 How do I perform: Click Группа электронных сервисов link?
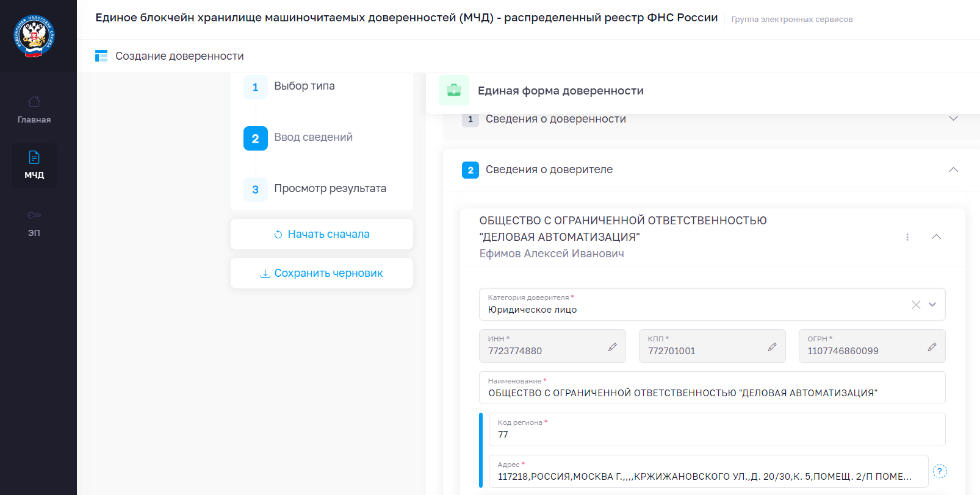792,20
